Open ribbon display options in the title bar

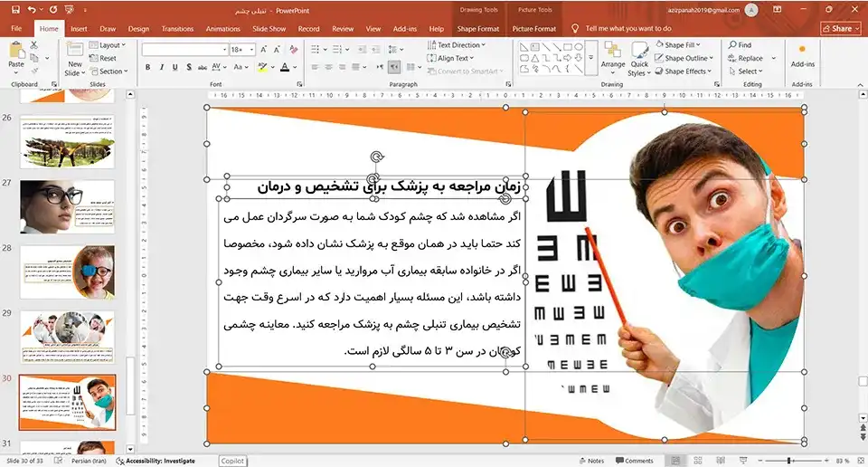click(x=778, y=9)
